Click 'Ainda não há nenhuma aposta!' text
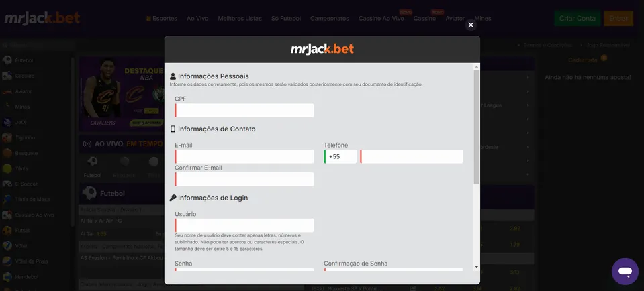Image resolution: width=644 pixels, height=291 pixels. (588, 77)
